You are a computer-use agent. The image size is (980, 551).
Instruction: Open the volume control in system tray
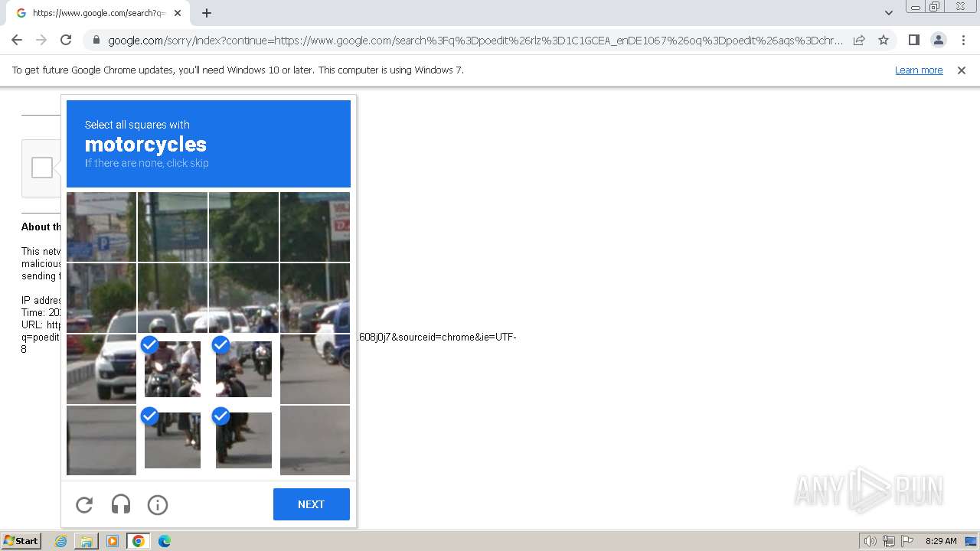click(x=871, y=541)
